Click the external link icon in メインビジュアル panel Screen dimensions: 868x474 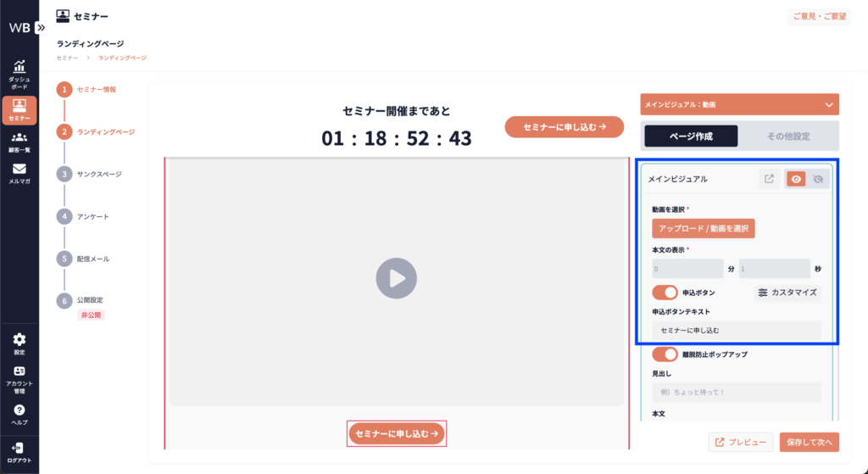(769, 179)
